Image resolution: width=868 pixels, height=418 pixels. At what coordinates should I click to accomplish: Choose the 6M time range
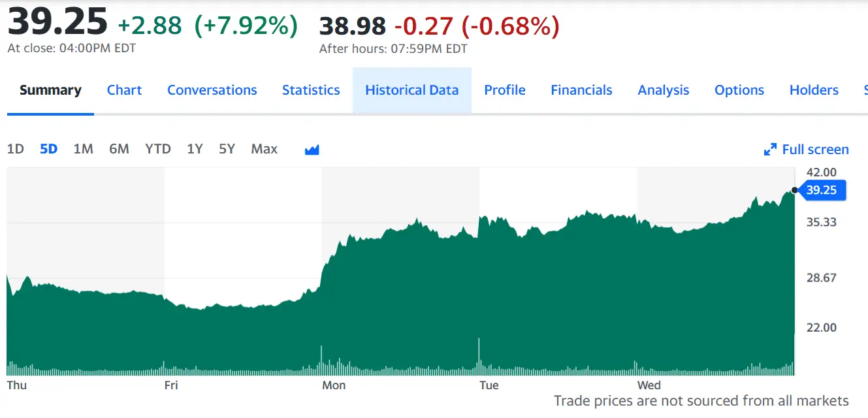(x=119, y=149)
